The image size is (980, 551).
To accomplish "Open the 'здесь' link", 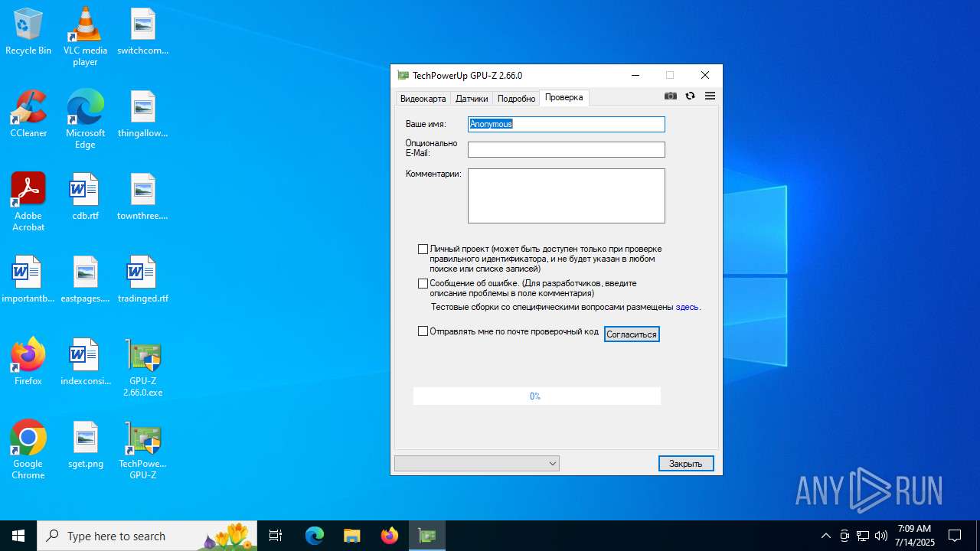I will click(x=687, y=308).
